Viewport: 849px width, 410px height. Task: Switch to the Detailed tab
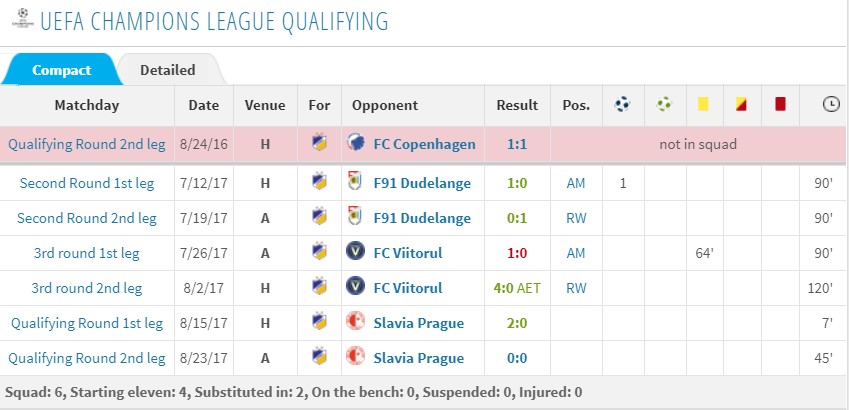(x=168, y=70)
